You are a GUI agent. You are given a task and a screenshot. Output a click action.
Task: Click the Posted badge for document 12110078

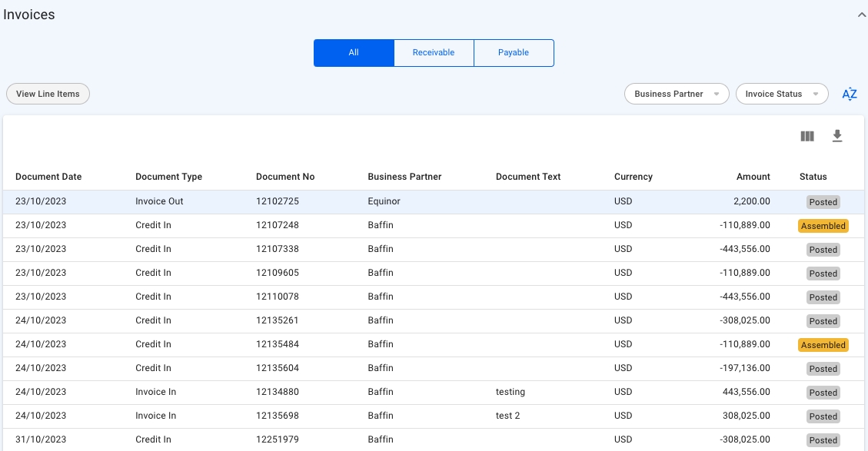823,297
